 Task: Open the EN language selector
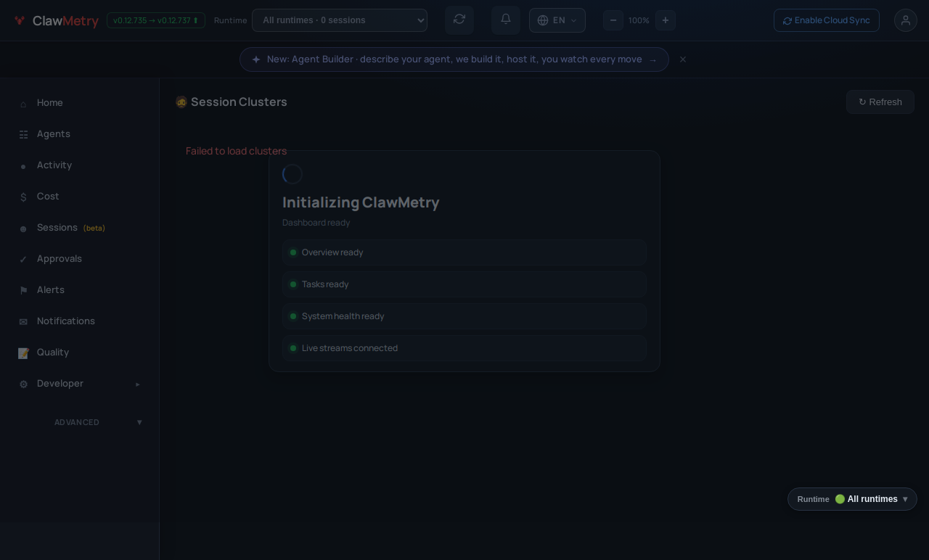coord(557,20)
